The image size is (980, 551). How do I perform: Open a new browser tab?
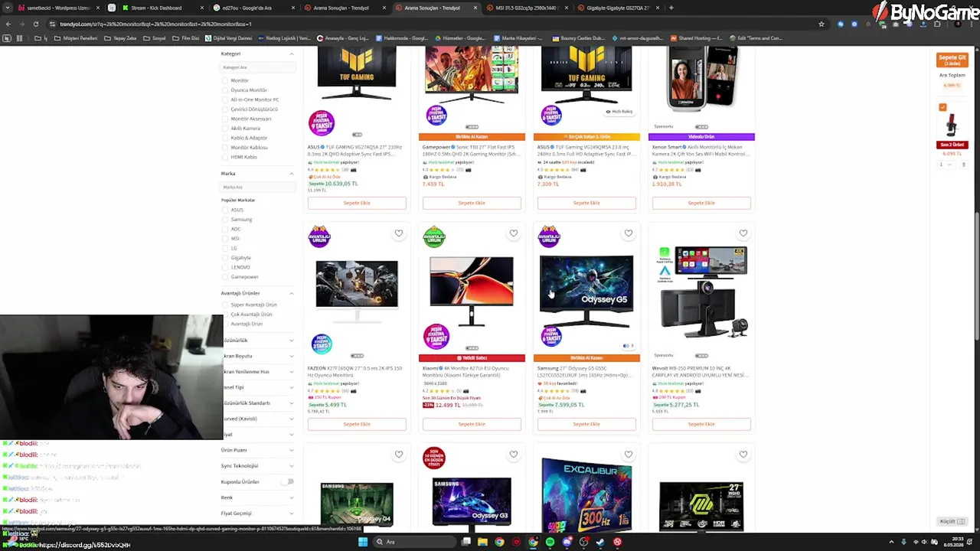pyautogui.click(x=671, y=8)
